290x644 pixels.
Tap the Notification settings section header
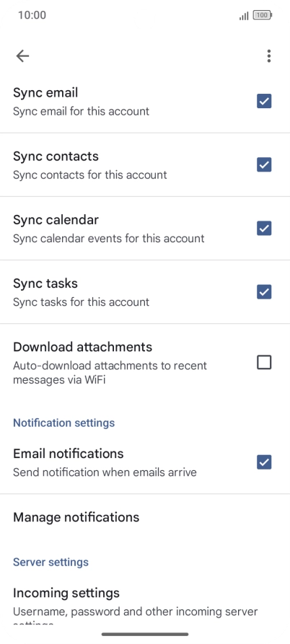[x=63, y=423]
